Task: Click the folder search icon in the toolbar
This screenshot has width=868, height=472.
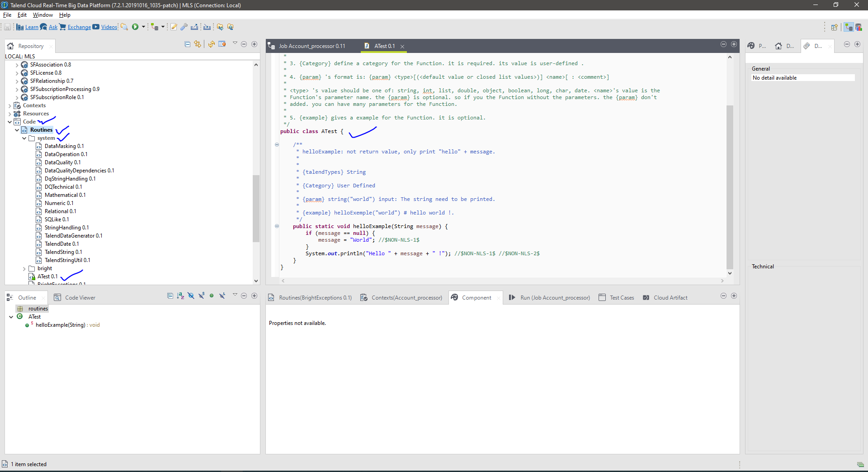Action: click(124, 27)
